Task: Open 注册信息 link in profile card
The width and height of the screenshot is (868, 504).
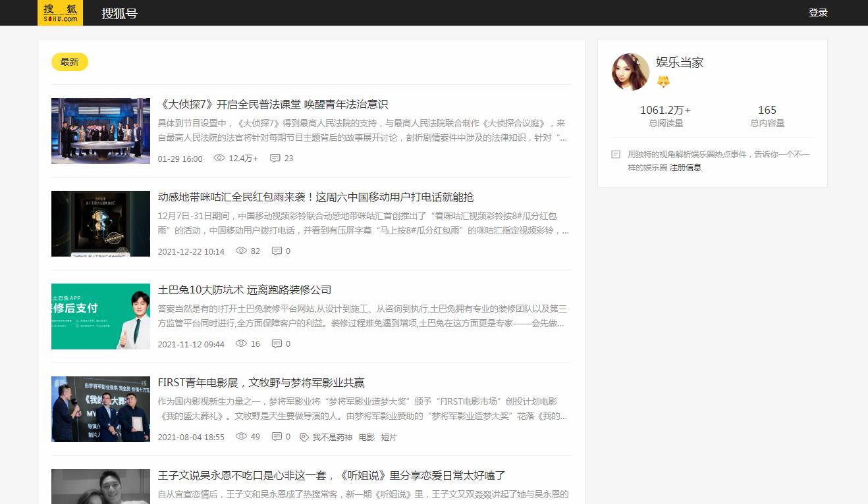Action: (686, 167)
